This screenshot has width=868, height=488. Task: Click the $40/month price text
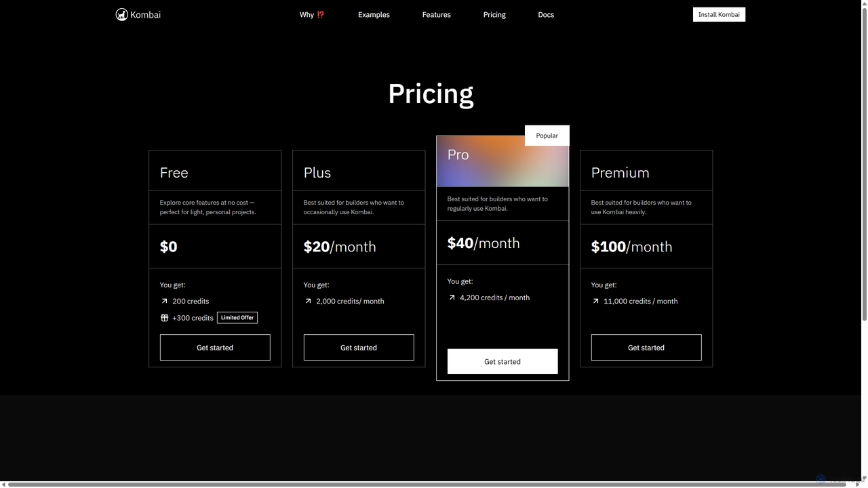click(484, 243)
